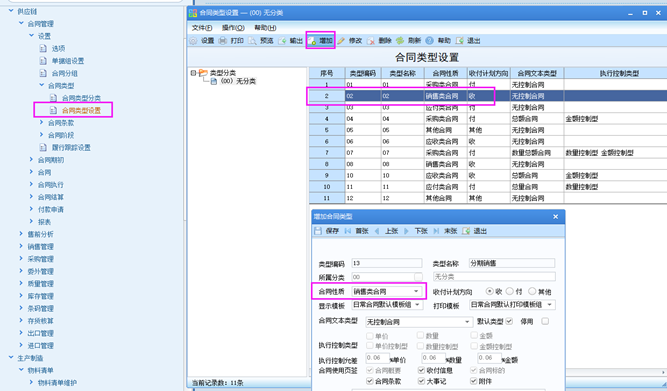The image size is (667, 391).
Task: Click the 合同分组 document icon
Action: point(43,73)
